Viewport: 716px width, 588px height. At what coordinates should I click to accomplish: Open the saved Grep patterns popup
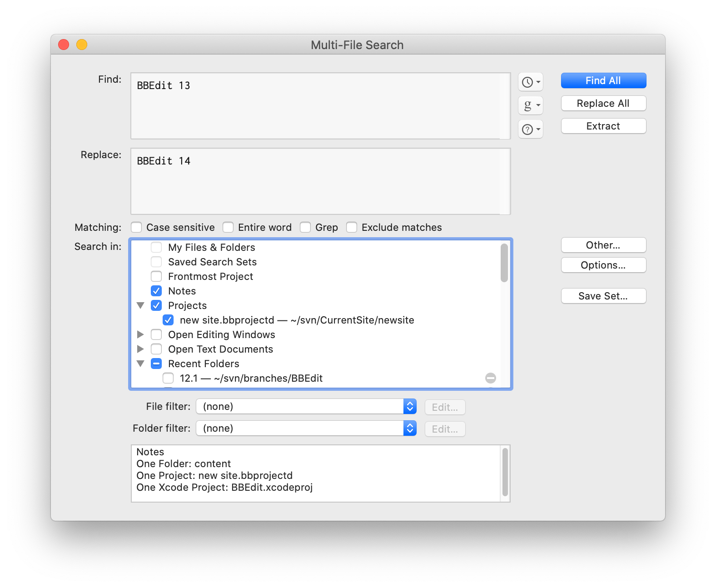[x=530, y=105]
